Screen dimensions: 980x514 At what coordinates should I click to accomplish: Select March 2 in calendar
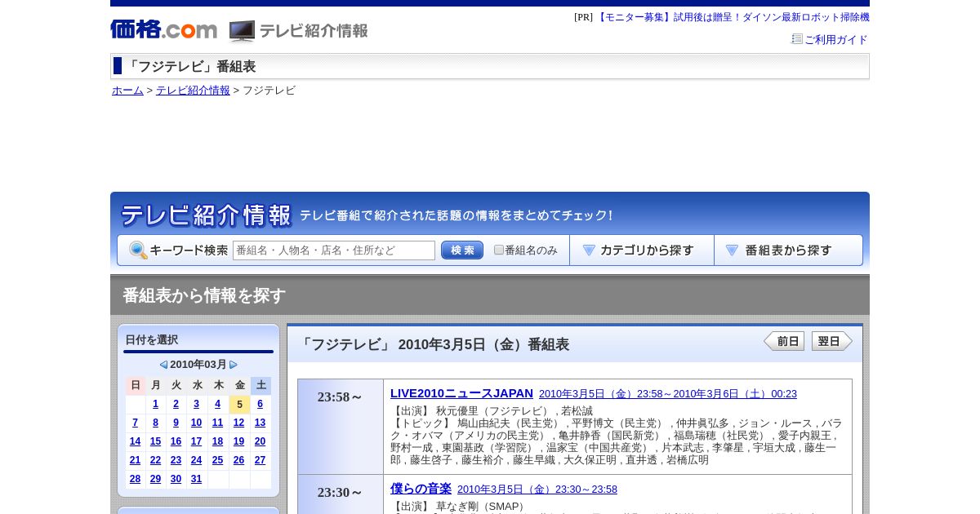point(176,404)
